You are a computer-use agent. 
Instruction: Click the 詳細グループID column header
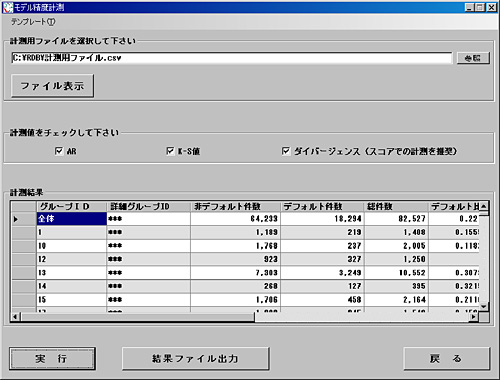(x=148, y=206)
